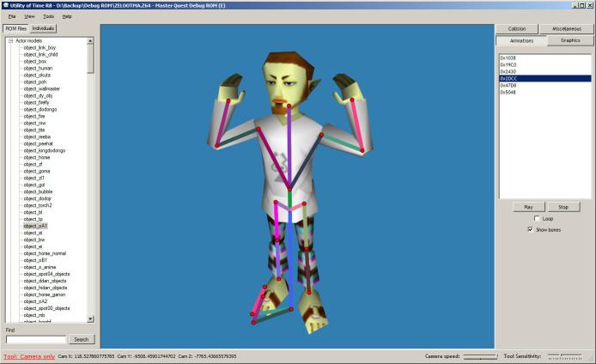Select object_reeba in the tree
The image size is (596, 364).
point(37,136)
